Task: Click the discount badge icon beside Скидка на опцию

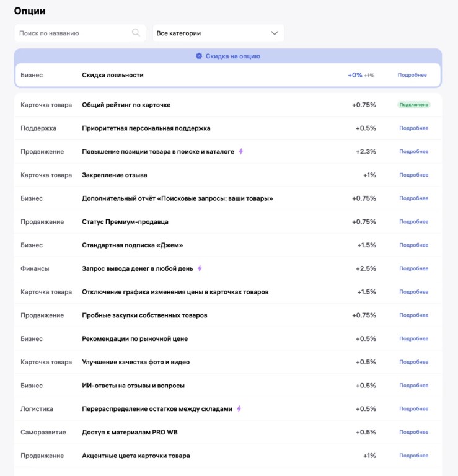Action: 199,56
